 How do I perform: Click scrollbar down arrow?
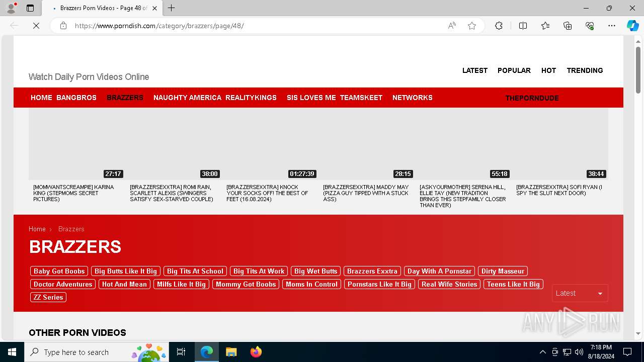point(638,333)
